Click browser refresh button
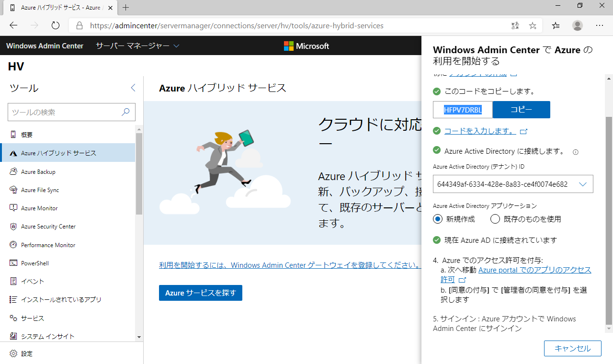Screen dimensions: 613x364 [x=56, y=25]
